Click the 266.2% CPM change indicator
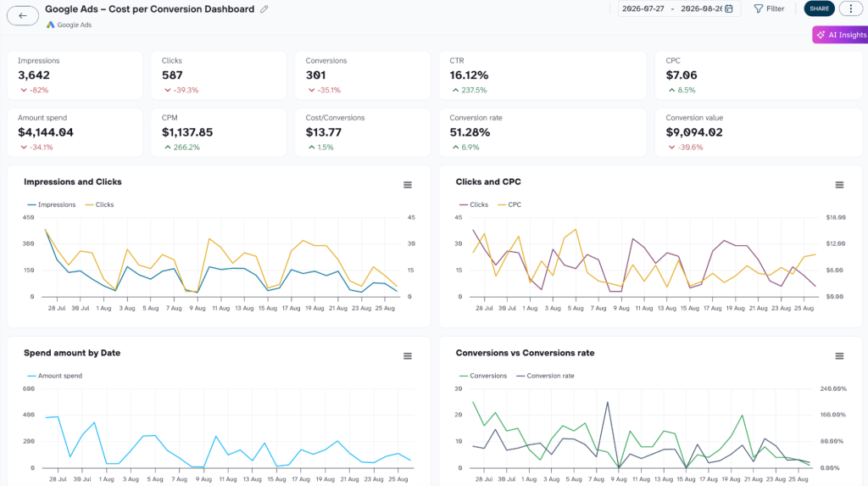 (x=181, y=148)
